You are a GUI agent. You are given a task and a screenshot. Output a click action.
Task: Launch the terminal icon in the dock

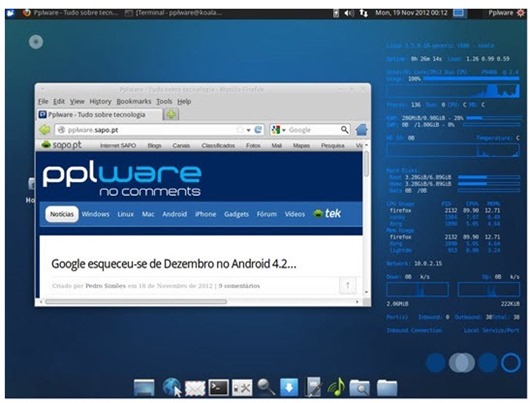click(219, 387)
